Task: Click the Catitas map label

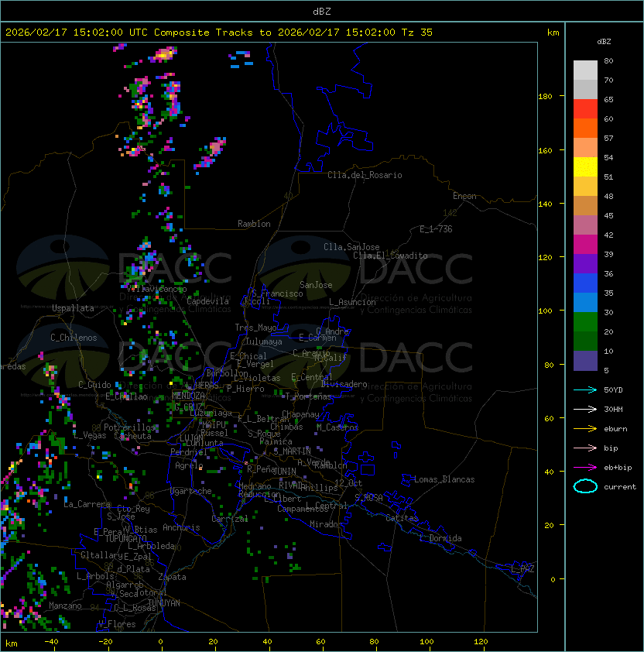Action: pyautogui.click(x=402, y=518)
